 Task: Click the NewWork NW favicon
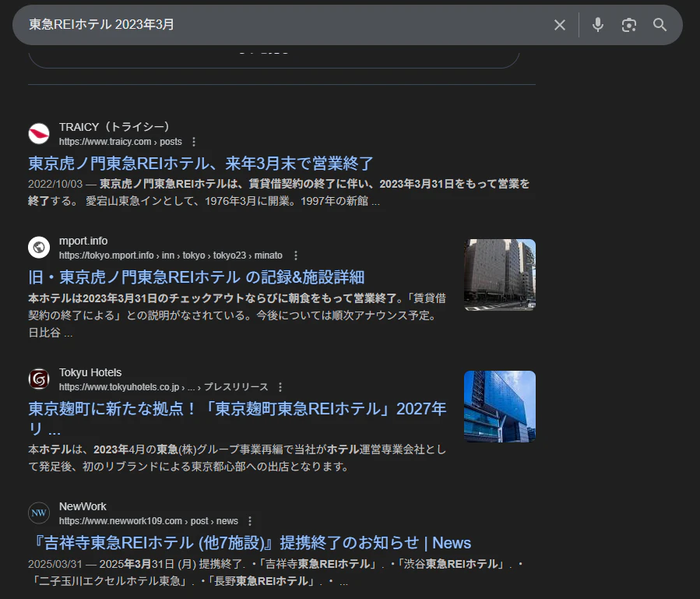point(39,513)
